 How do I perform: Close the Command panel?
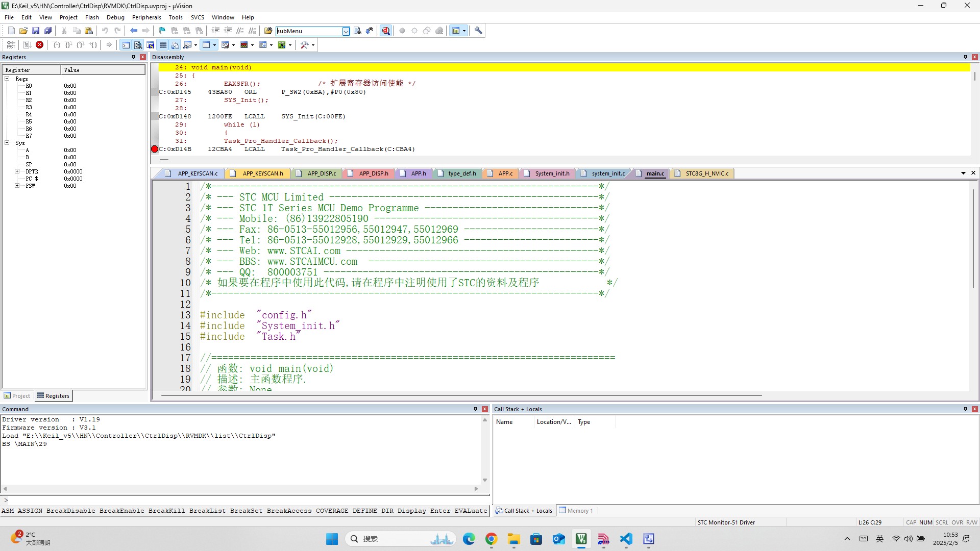tap(485, 409)
